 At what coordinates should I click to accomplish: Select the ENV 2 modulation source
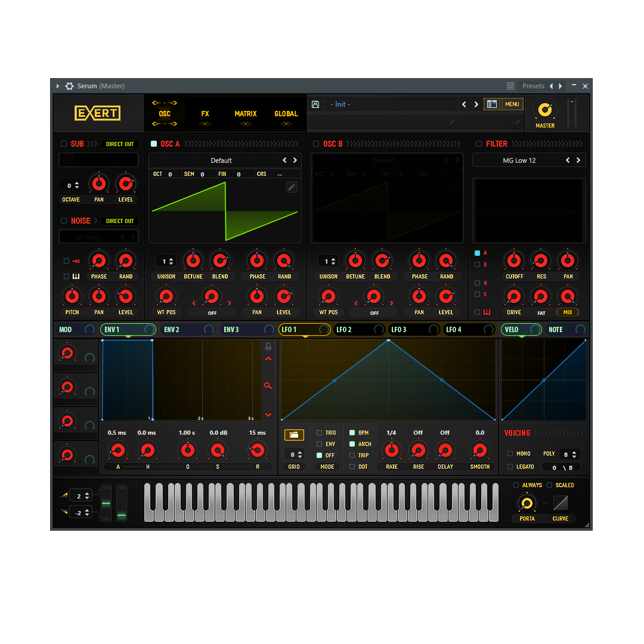point(172,330)
